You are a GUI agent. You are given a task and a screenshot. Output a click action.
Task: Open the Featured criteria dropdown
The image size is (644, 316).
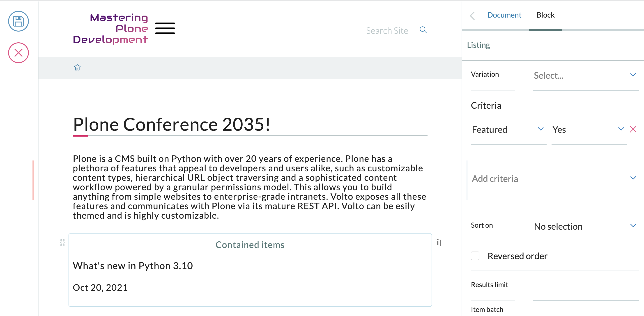540,129
